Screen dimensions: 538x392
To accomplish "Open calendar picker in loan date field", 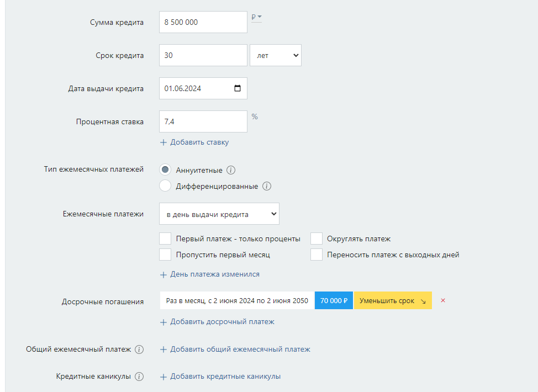I will click(x=238, y=88).
